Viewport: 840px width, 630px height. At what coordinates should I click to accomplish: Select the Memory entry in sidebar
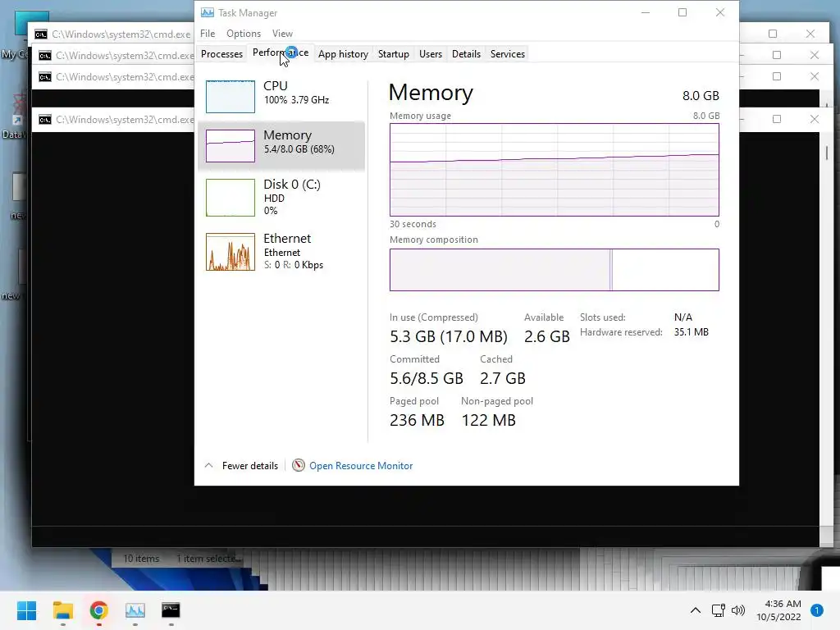281,146
